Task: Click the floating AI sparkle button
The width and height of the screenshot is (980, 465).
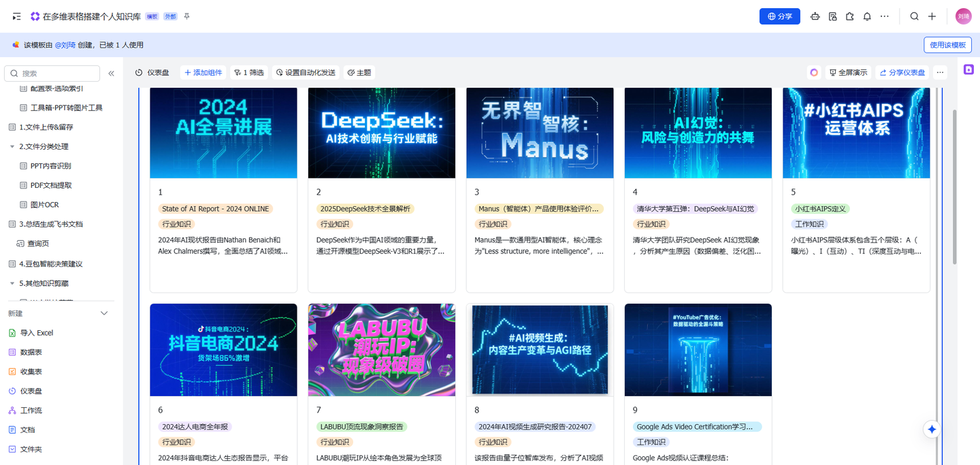Action: 932,429
